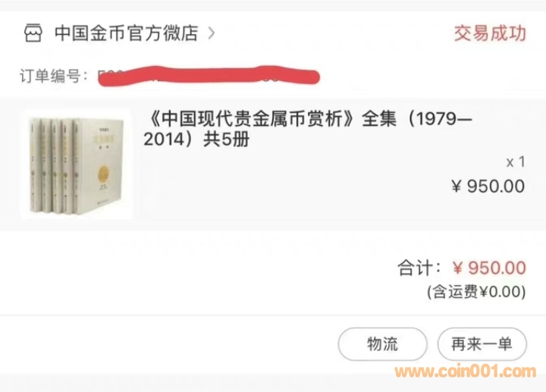Click the 合计 label text
Image resolution: width=546 pixels, height=392 pixels.
pyautogui.click(x=419, y=268)
